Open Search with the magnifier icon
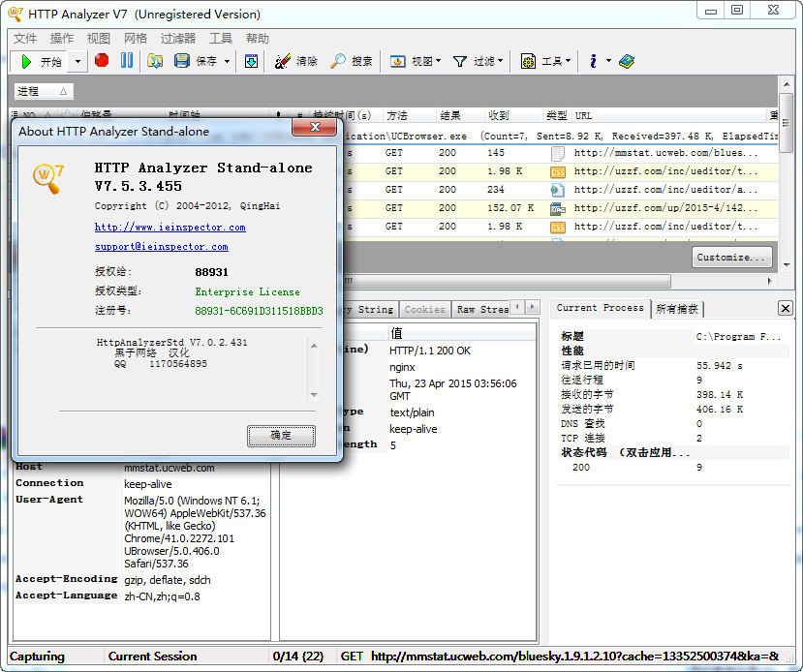 [x=337, y=61]
